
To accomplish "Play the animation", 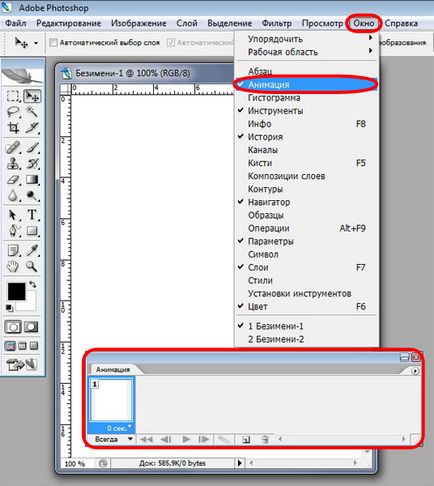I will click(x=186, y=439).
